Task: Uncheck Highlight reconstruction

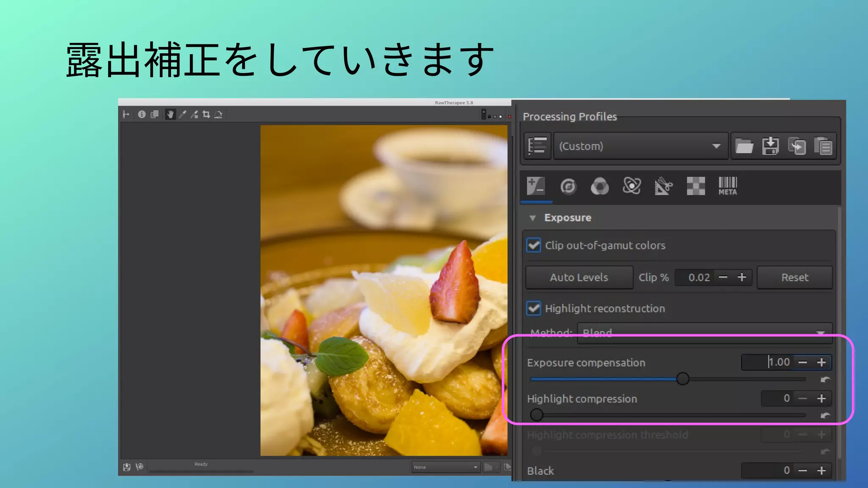Action: 534,308
